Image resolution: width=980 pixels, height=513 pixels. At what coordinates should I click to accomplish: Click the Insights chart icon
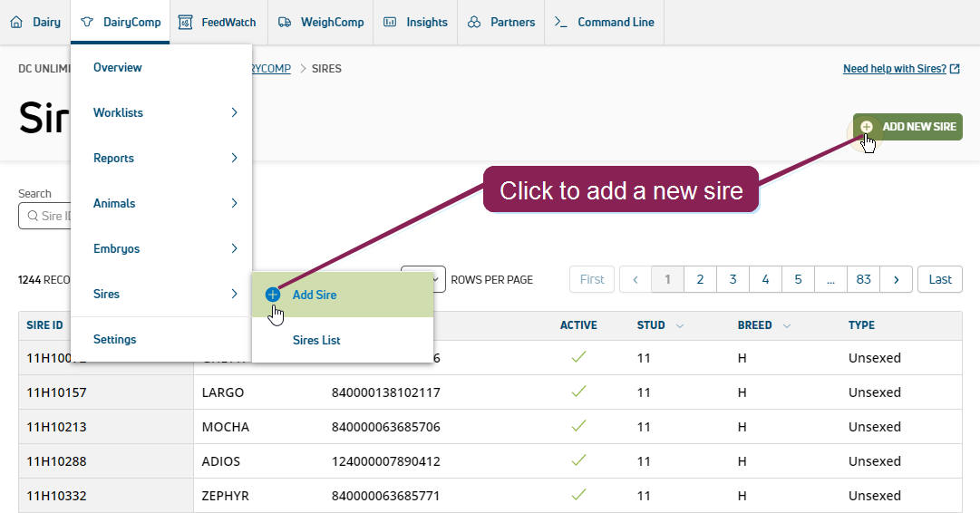[x=390, y=23]
